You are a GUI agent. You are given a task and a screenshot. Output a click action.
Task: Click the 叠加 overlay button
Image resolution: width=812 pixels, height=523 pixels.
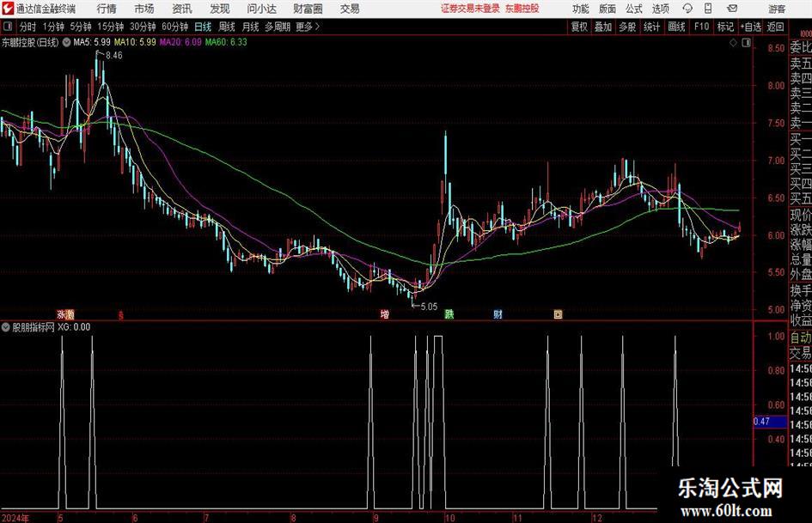[603, 27]
